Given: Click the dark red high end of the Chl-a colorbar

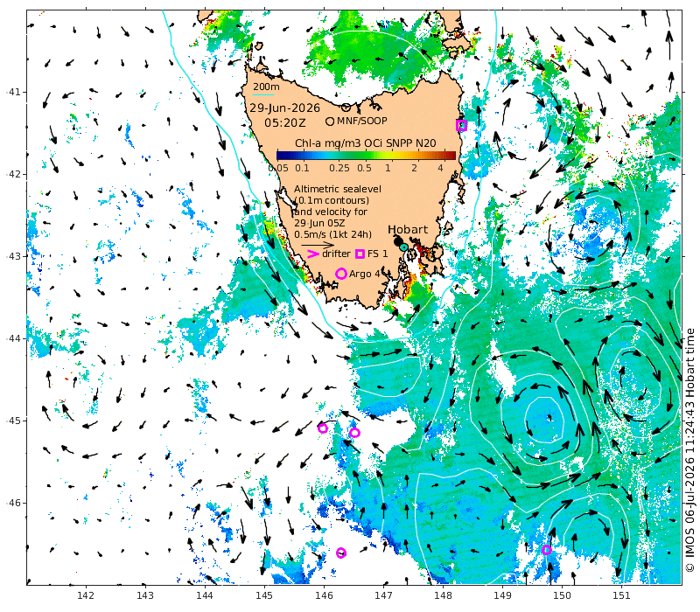Looking at the screenshot, I should [450, 156].
